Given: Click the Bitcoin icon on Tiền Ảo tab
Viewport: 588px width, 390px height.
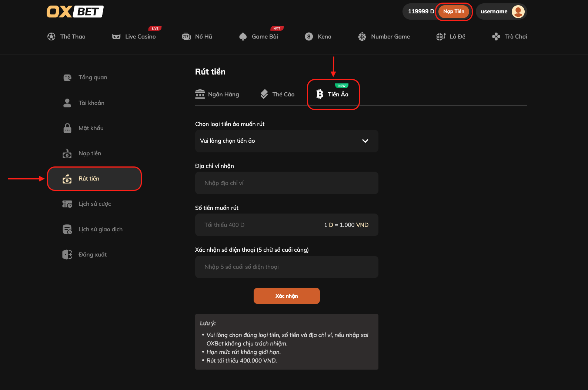Looking at the screenshot, I should [x=320, y=94].
